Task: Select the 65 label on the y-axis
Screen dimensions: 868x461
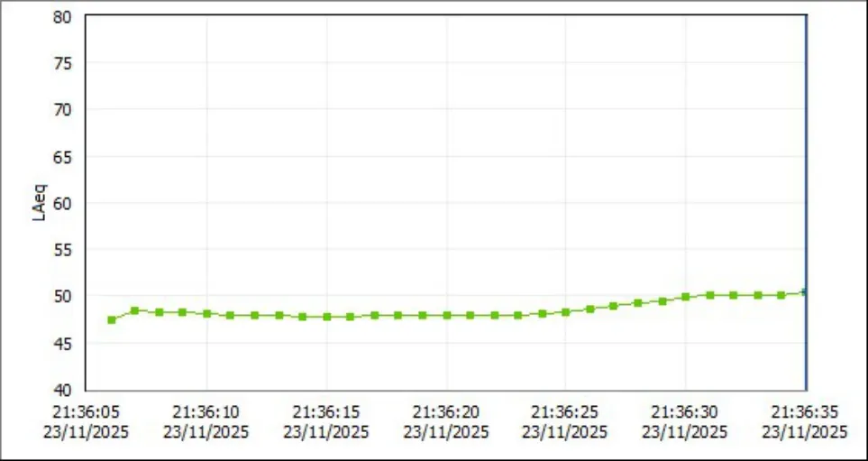Action: [62, 157]
